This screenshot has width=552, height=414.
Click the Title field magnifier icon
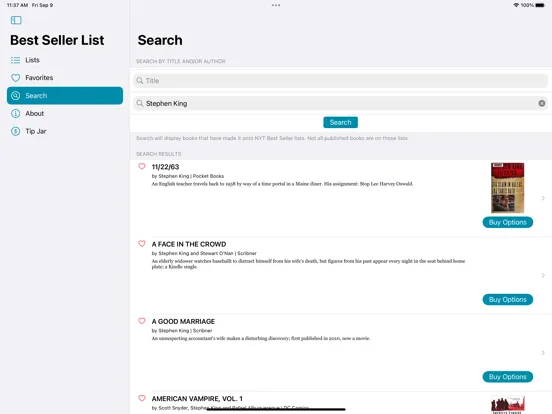[140, 81]
